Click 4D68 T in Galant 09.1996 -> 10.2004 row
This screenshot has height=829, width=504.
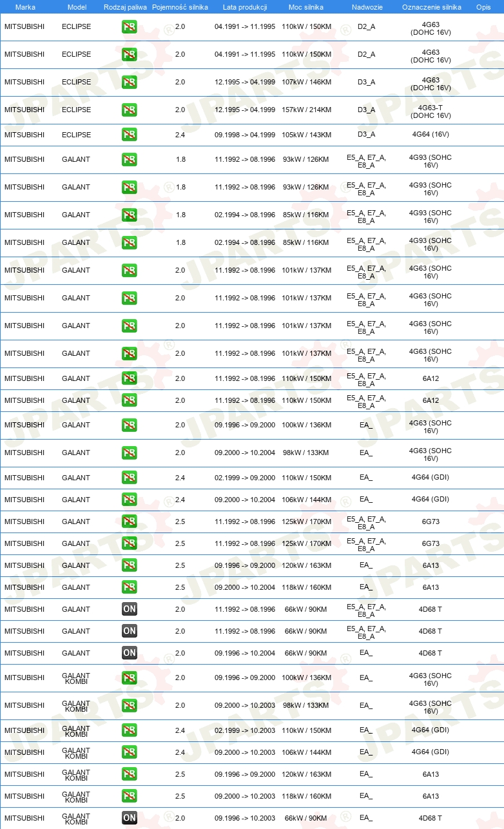431,653
